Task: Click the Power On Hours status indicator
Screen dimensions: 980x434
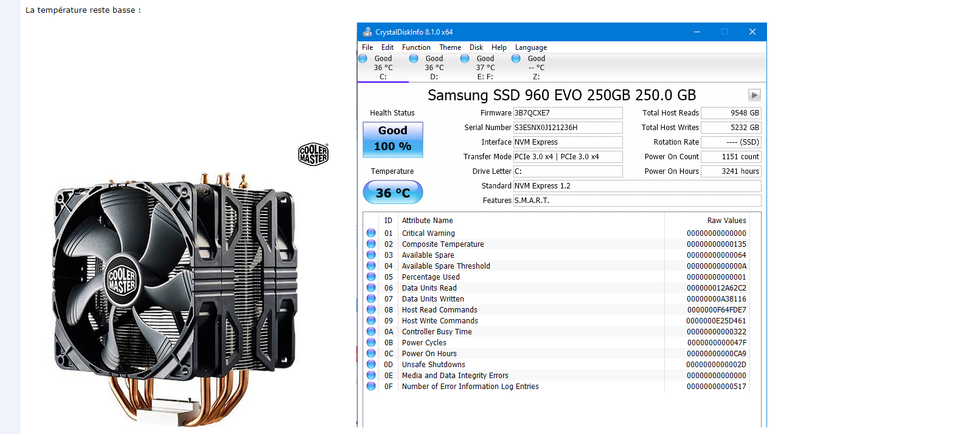Action: tap(371, 353)
